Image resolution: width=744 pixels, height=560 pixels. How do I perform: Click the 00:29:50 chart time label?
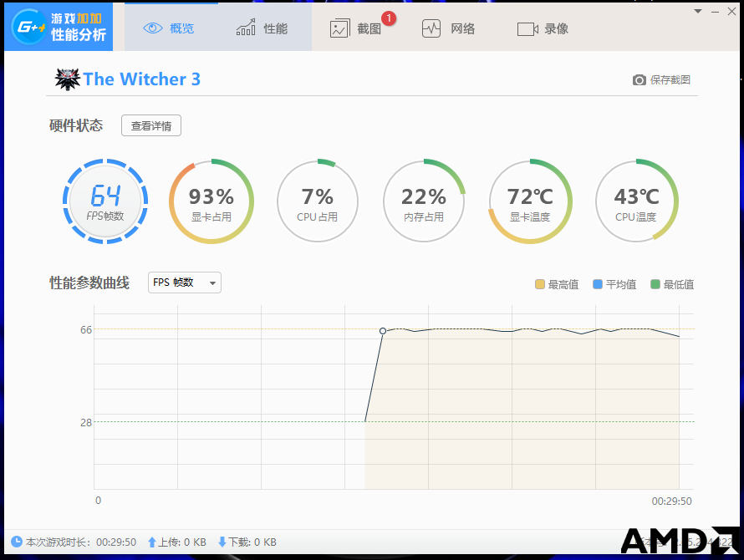tap(671, 501)
